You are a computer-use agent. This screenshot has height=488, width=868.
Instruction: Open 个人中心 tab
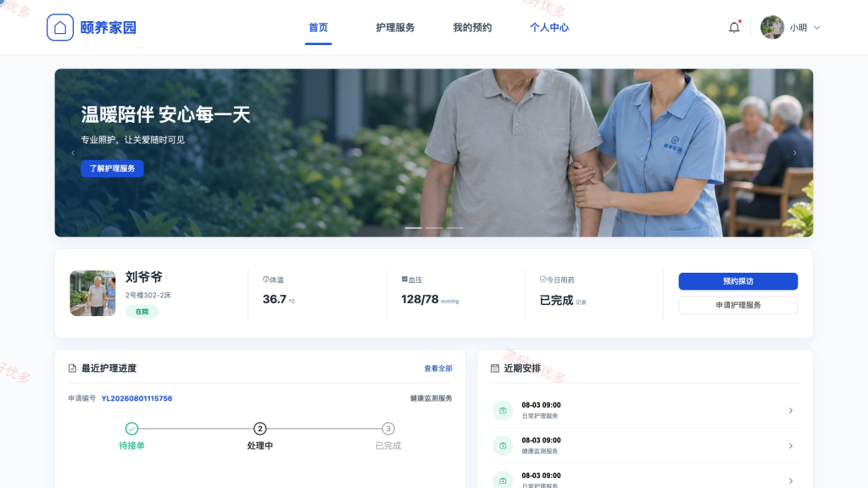pyautogui.click(x=549, y=28)
